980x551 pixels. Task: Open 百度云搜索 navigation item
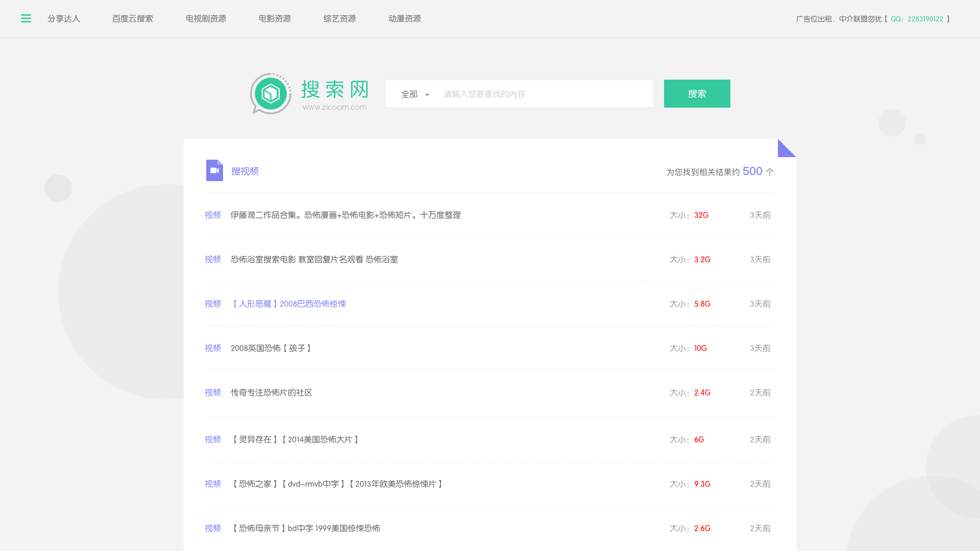(x=133, y=18)
